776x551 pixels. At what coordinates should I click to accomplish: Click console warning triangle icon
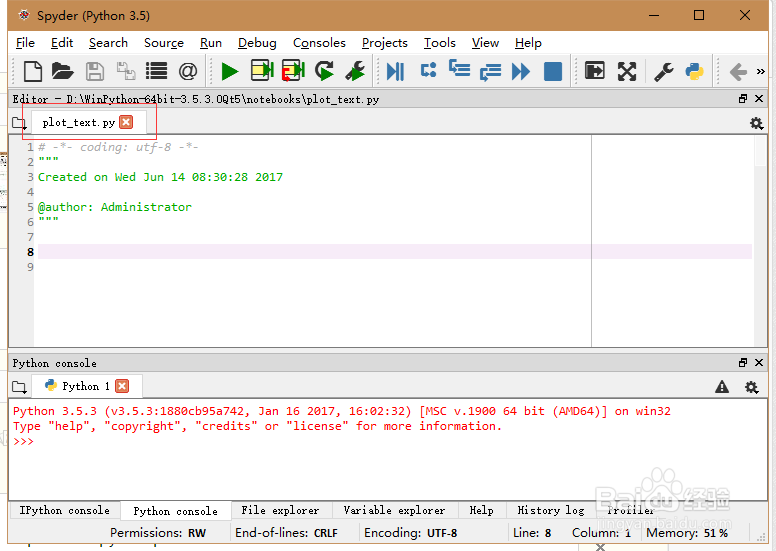pyautogui.click(x=722, y=387)
